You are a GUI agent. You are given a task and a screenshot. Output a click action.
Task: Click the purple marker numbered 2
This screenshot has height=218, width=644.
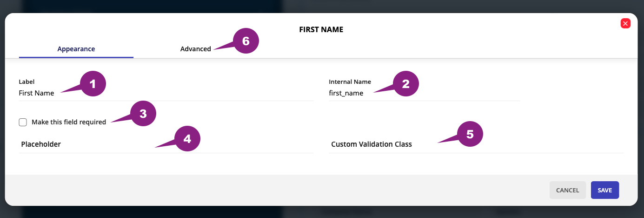(405, 84)
